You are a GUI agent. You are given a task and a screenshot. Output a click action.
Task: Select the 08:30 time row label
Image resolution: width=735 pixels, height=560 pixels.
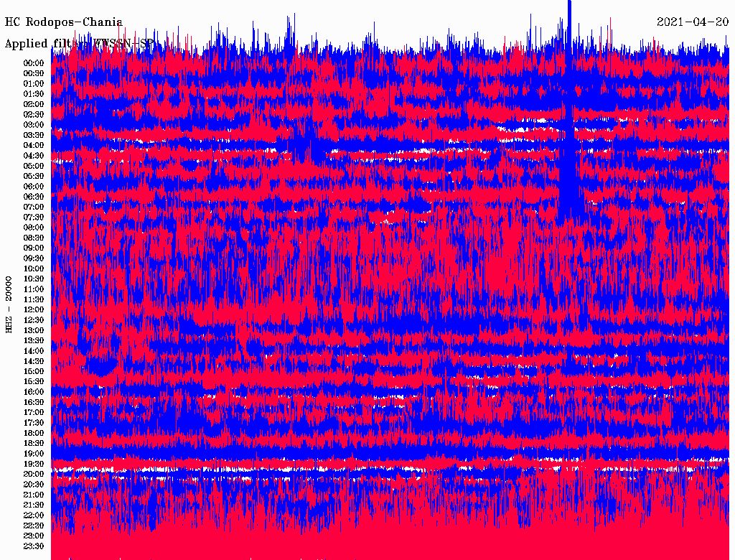(x=34, y=238)
